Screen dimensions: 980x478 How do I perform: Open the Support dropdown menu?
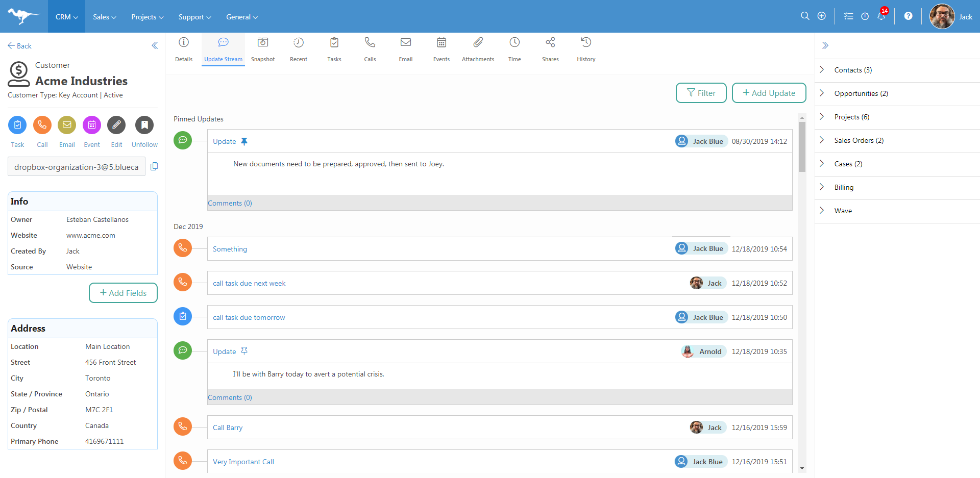[x=194, y=17]
